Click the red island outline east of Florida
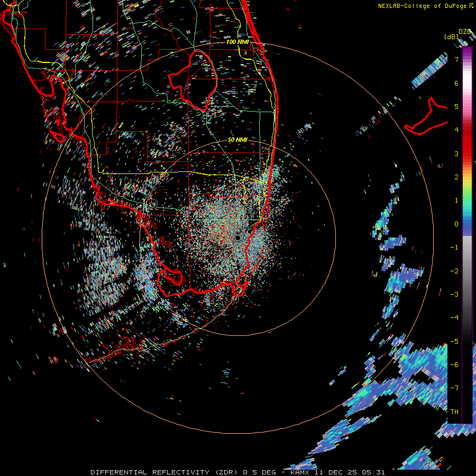The image size is (476, 476). [x=426, y=117]
